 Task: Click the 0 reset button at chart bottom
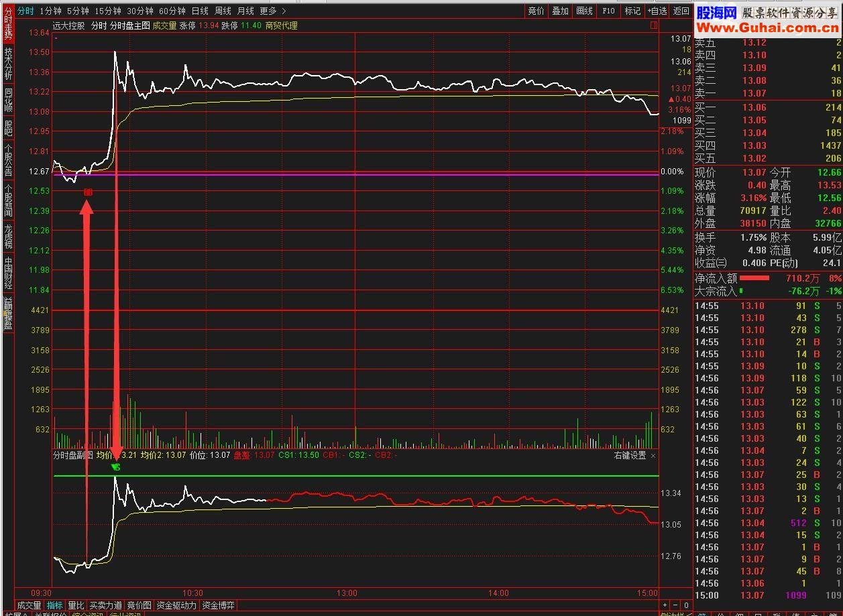(x=687, y=605)
